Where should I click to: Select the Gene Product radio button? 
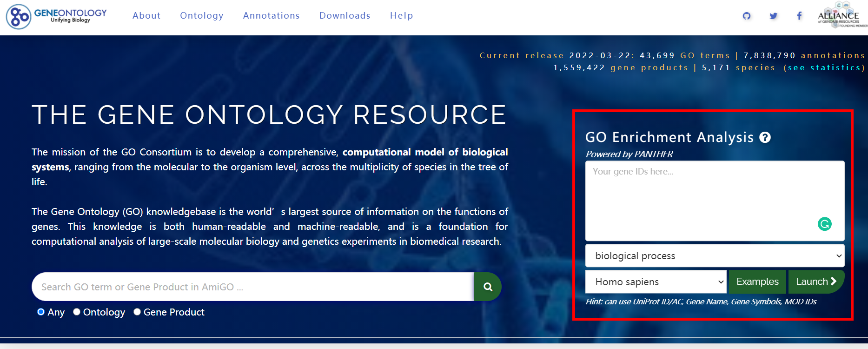pyautogui.click(x=137, y=312)
